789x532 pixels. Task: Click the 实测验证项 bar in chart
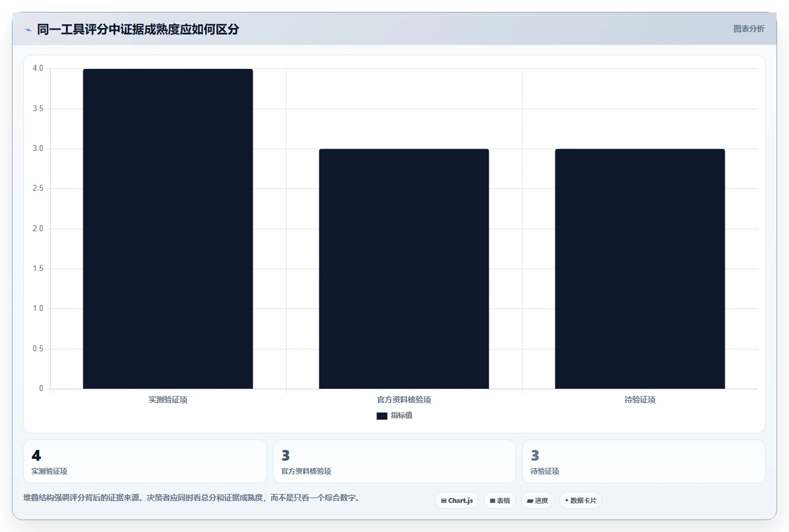click(168, 229)
